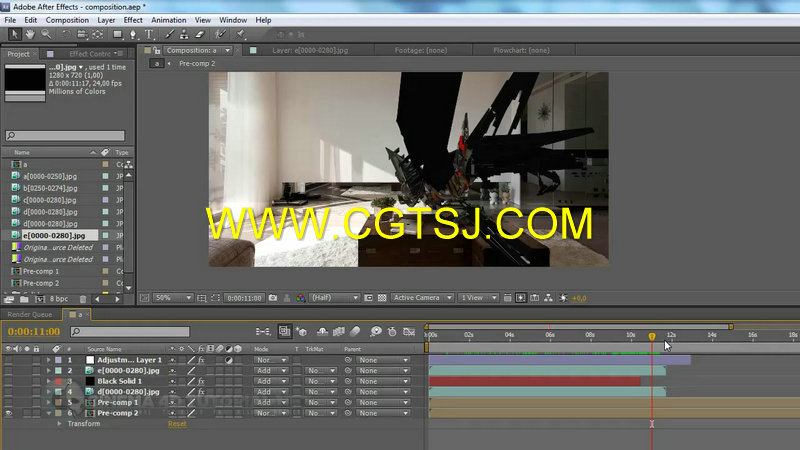This screenshot has width=800, height=450.
Task: Open the composition mini-flowchart in timeline
Action: pos(263,332)
